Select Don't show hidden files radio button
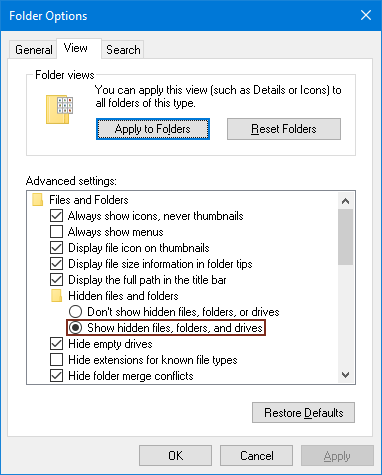 (x=75, y=312)
